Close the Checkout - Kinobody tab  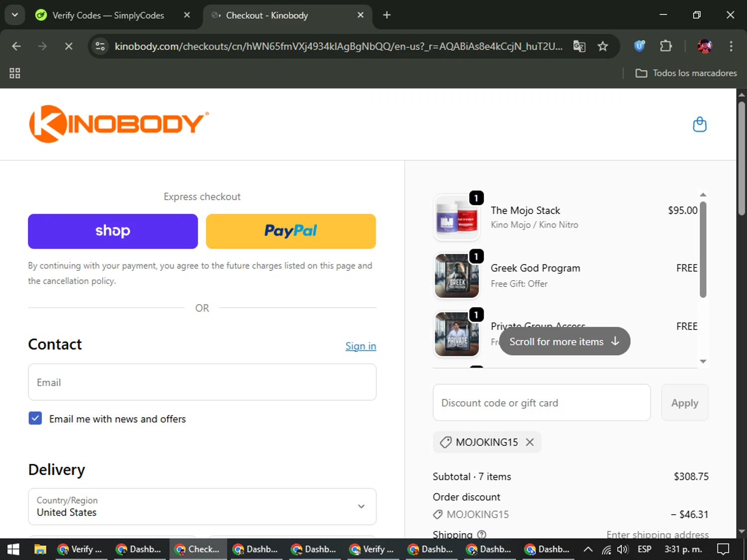pos(361,15)
